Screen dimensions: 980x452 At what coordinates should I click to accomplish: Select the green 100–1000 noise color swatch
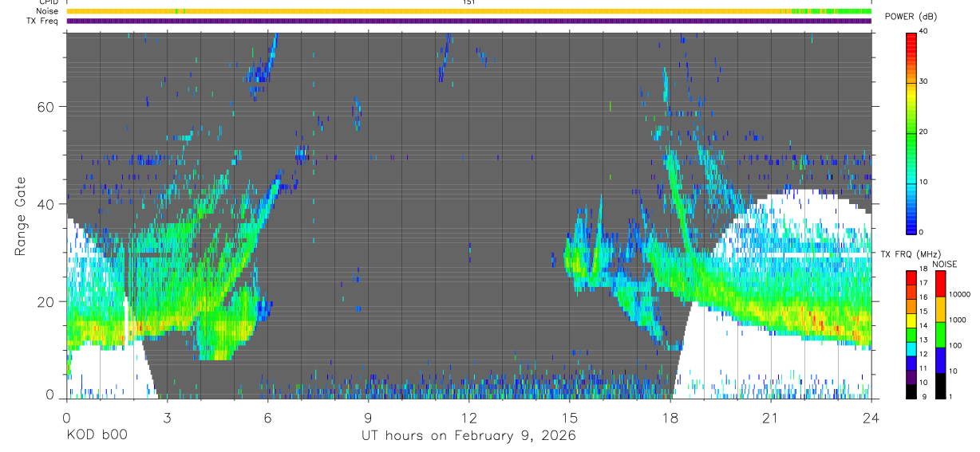click(939, 334)
